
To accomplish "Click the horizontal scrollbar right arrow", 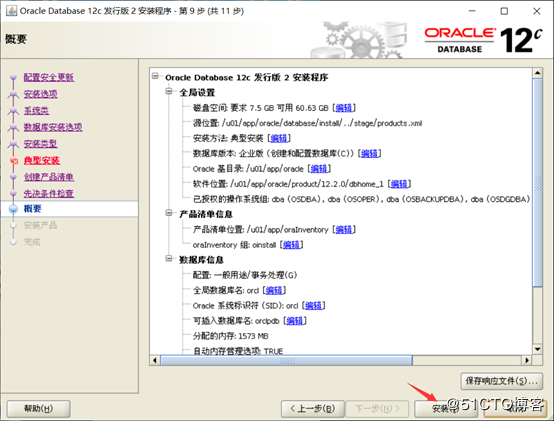I will (527, 361).
